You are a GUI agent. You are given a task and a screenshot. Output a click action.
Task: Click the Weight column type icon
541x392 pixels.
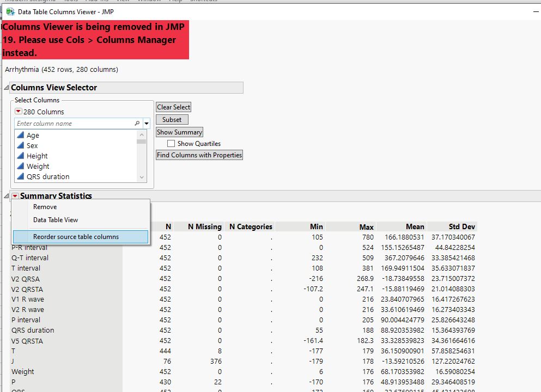tap(21, 166)
